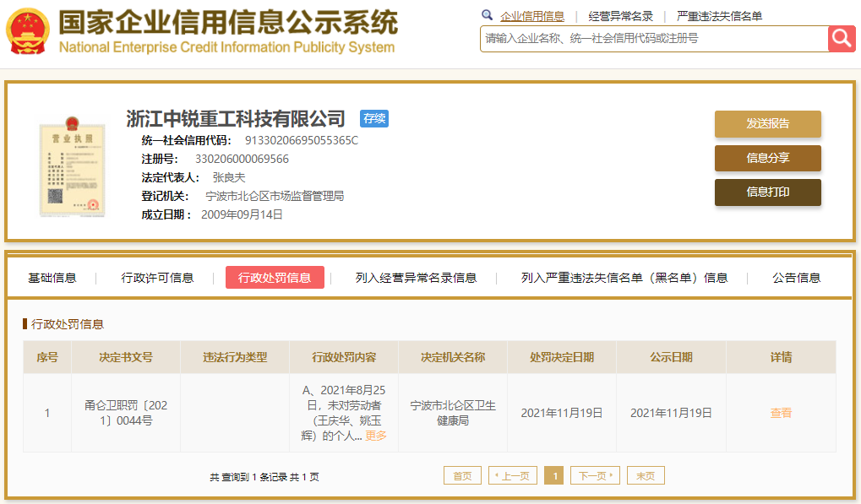Select the 严重违法失信名单 search category
This screenshot has width=861, height=504.
coord(719,16)
